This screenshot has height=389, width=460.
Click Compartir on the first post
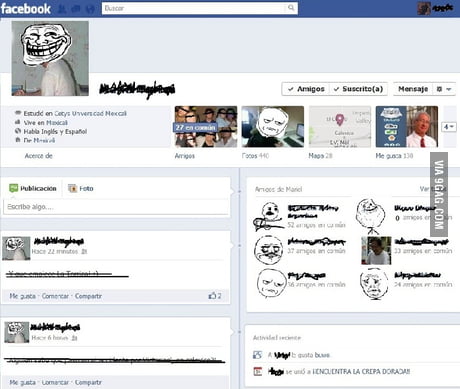88,296
